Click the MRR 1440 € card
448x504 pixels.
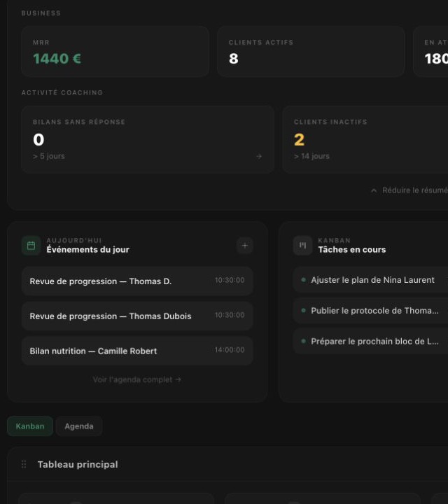[115, 51]
